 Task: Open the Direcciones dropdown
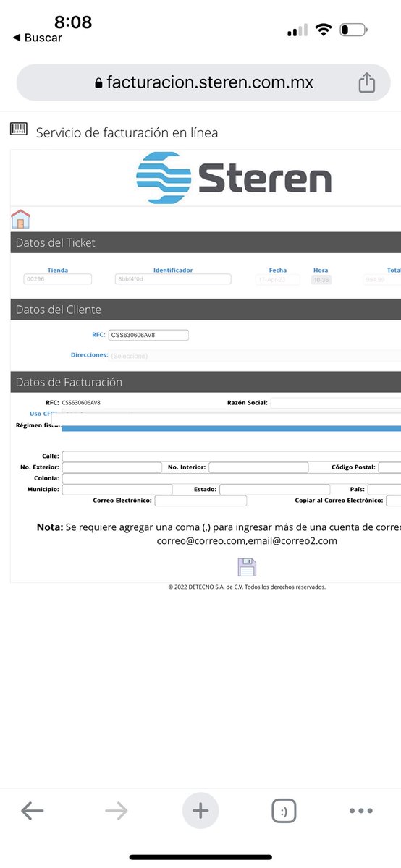(x=255, y=356)
